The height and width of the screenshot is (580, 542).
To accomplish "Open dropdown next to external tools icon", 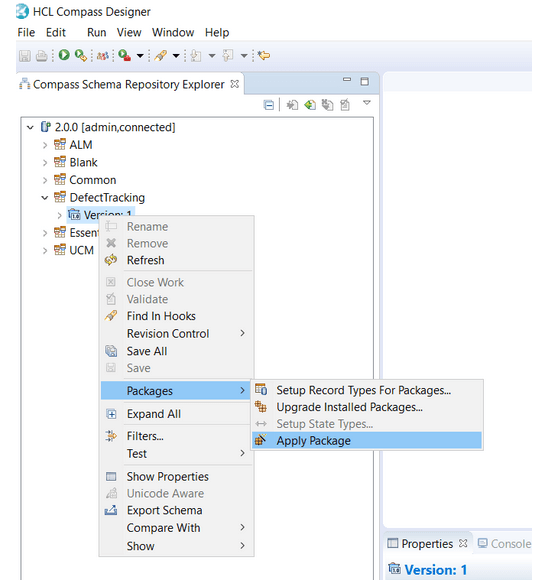I will tap(140, 56).
